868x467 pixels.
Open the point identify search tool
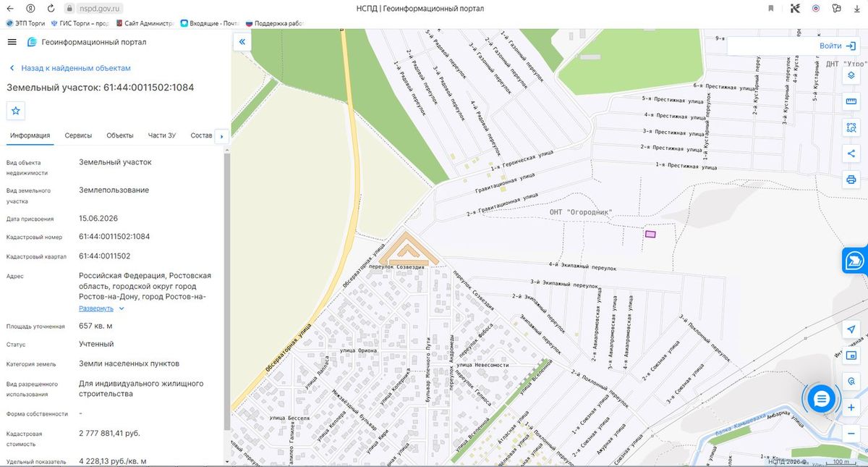click(x=851, y=381)
